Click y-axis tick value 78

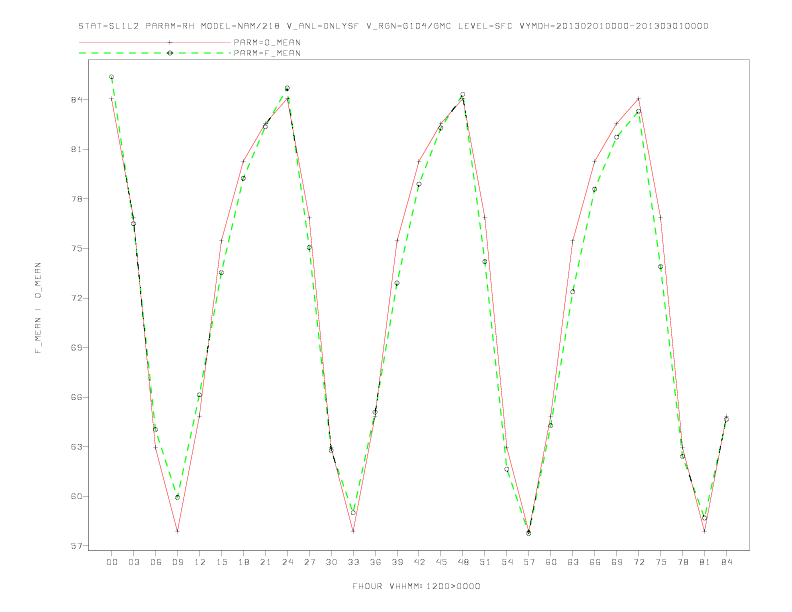[76, 199]
